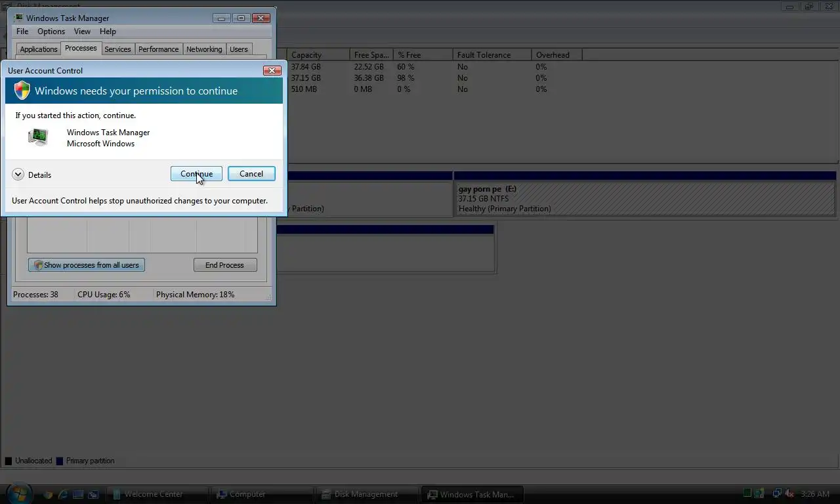
Task: Click the Windows Task Manager program icon in UAC dialog
Action: (38, 136)
